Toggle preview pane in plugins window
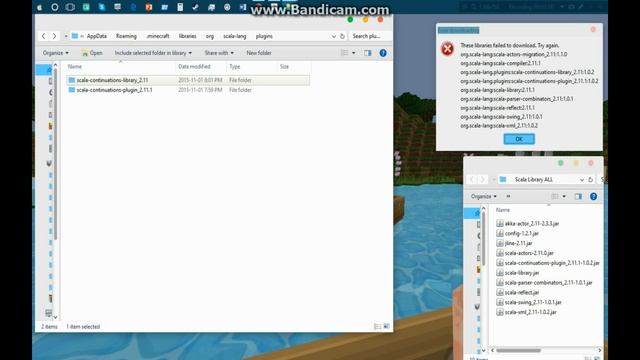640x360 pixels. 368,53
